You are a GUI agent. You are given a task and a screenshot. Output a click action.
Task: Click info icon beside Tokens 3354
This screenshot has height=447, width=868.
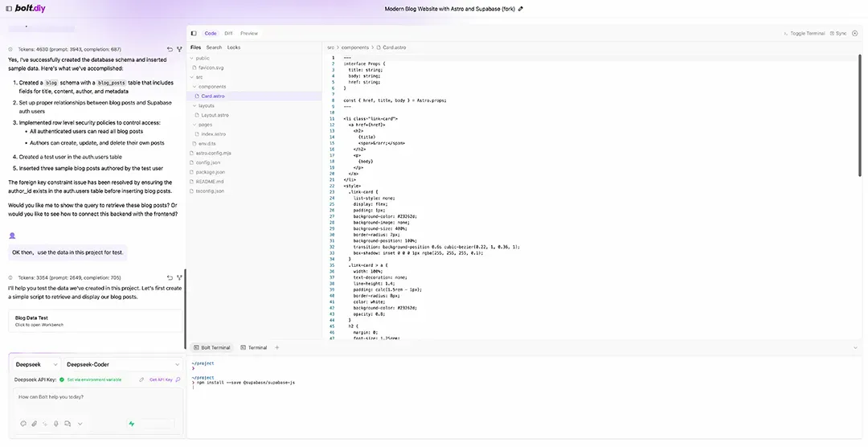[x=10, y=277]
